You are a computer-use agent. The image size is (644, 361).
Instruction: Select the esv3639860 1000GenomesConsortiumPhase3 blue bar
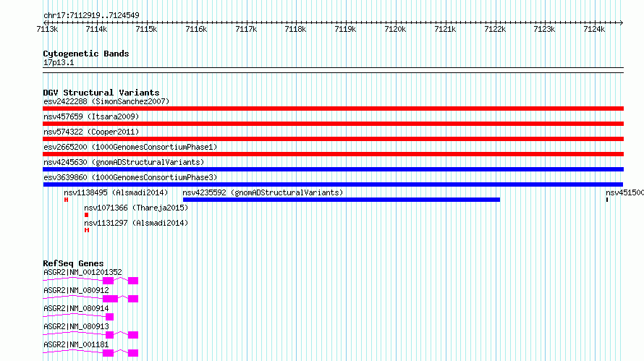(x=333, y=184)
